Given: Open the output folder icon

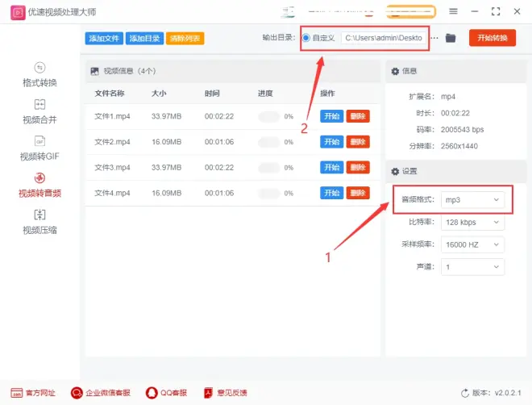Looking at the screenshot, I should click(x=451, y=38).
